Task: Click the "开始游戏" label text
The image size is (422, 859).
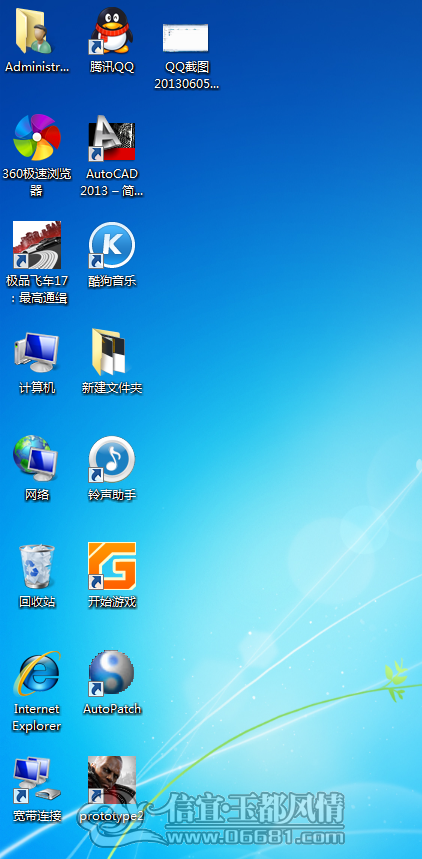Action: click(x=112, y=602)
